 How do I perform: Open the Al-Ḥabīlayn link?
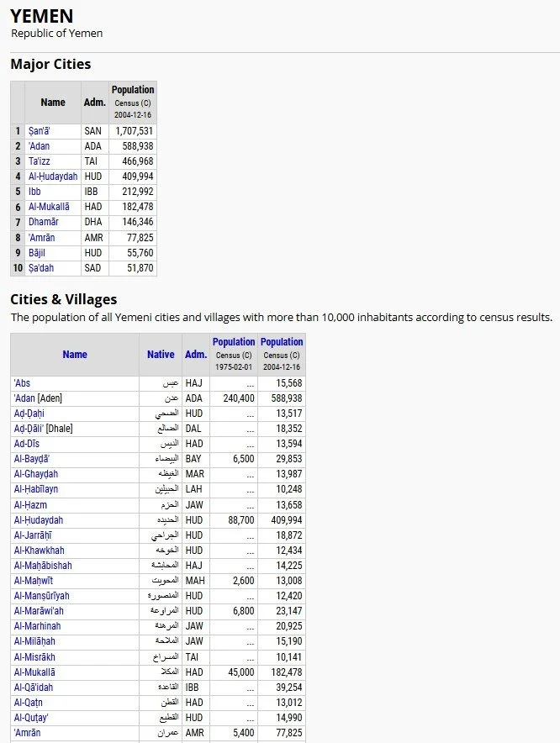point(36,489)
